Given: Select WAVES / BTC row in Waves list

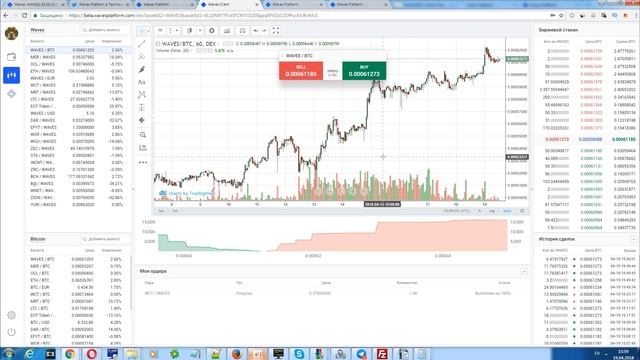Looking at the screenshot, I should 77,50.
